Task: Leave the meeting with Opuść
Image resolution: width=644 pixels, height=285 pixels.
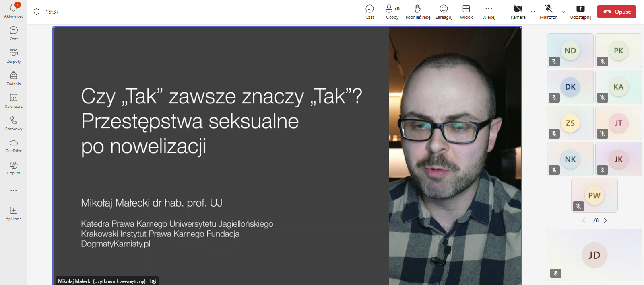Action: (x=617, y=12)
